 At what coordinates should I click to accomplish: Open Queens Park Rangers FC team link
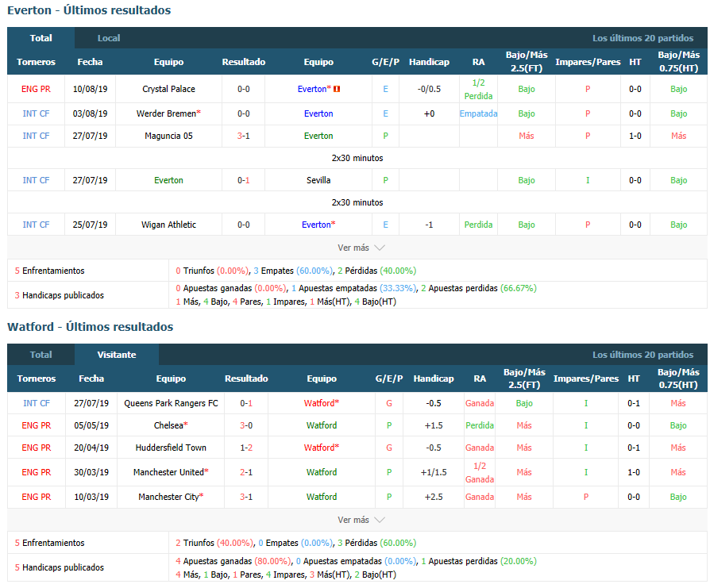[x=171, y=403]
